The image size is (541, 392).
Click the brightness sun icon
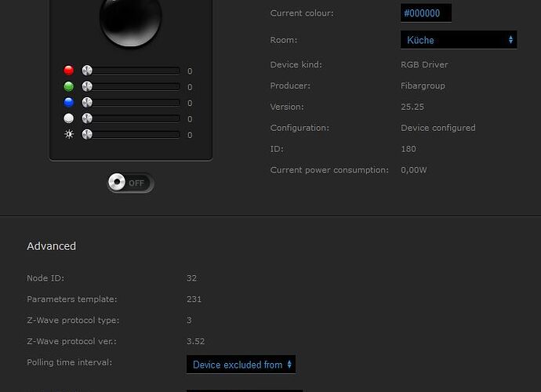tap(69, 135)
